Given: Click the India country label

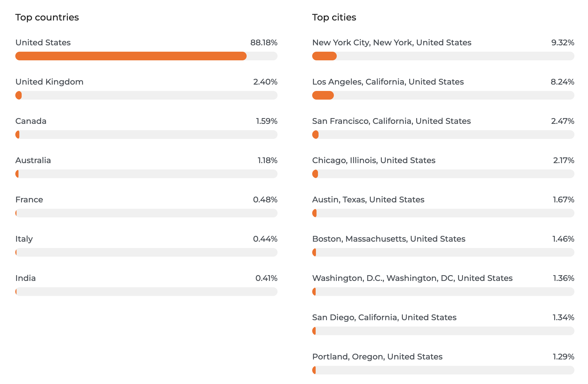Looking at the screenshot, I should click(26, 278).
